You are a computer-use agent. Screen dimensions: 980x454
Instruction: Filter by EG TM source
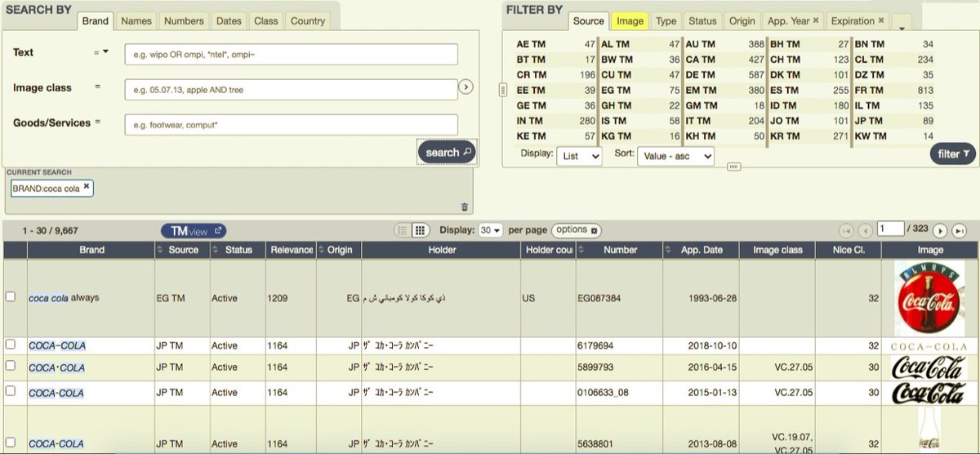click(640, 91)
